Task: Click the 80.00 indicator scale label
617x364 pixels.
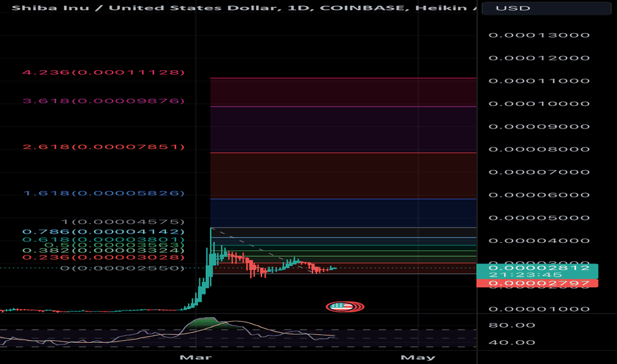Action: point(512,325)
